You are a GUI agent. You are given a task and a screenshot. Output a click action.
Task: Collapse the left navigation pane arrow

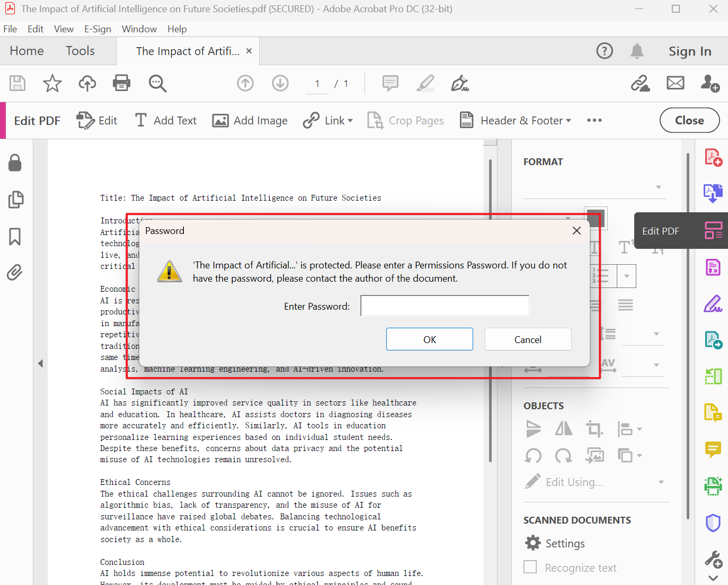click(40, 363)
